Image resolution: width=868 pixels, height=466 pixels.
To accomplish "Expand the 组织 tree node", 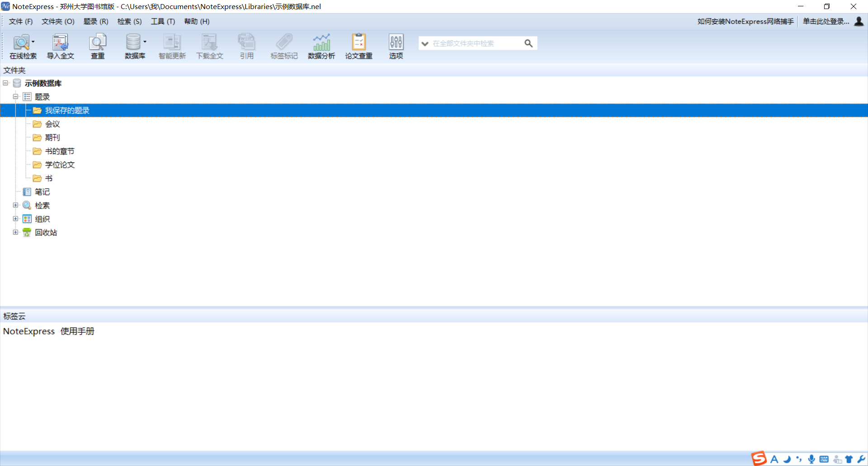I will pos(15,219).
